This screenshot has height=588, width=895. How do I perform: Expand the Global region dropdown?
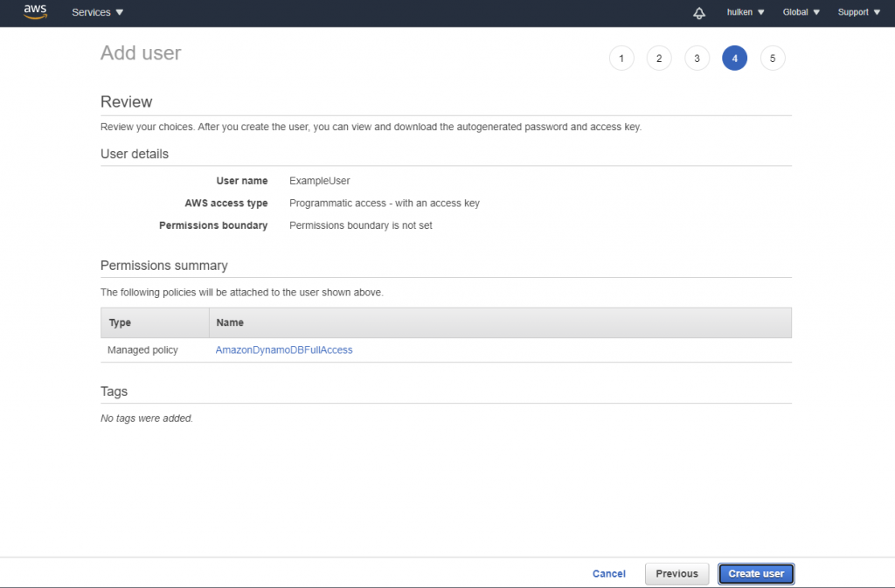click(801, 12)
